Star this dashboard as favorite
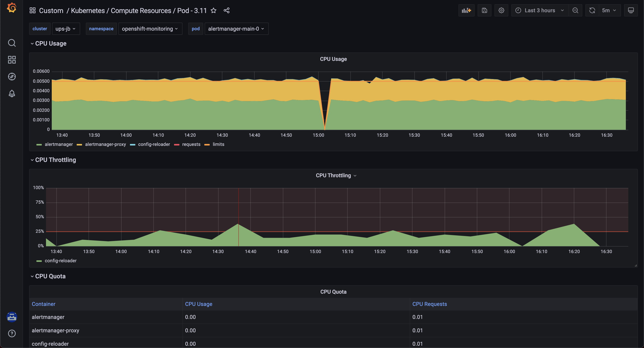The image size is (644, 348). pyautogui.click(x=213, y=11)
